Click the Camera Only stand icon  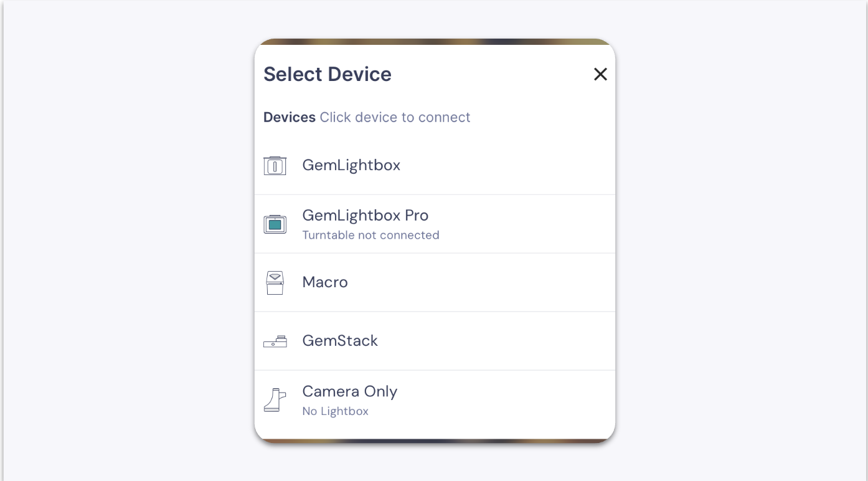(x=275, y=400)
